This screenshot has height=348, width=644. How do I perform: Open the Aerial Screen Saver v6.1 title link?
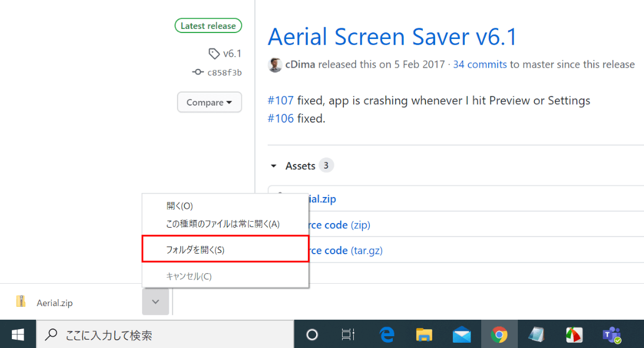pyautogui.click(x=392, y=37)
